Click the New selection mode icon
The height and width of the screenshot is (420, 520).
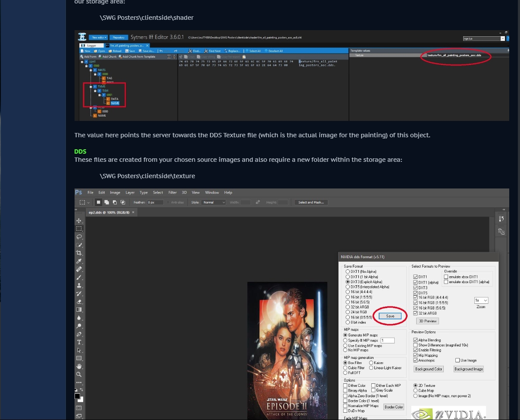click(x=99, y=202)
